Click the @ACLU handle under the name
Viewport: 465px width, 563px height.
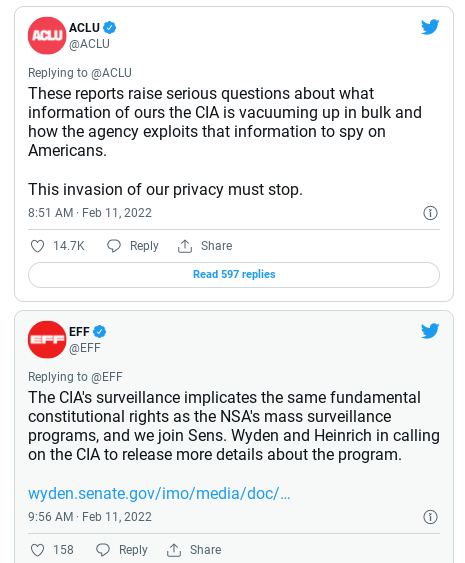(x=89, y=44)
